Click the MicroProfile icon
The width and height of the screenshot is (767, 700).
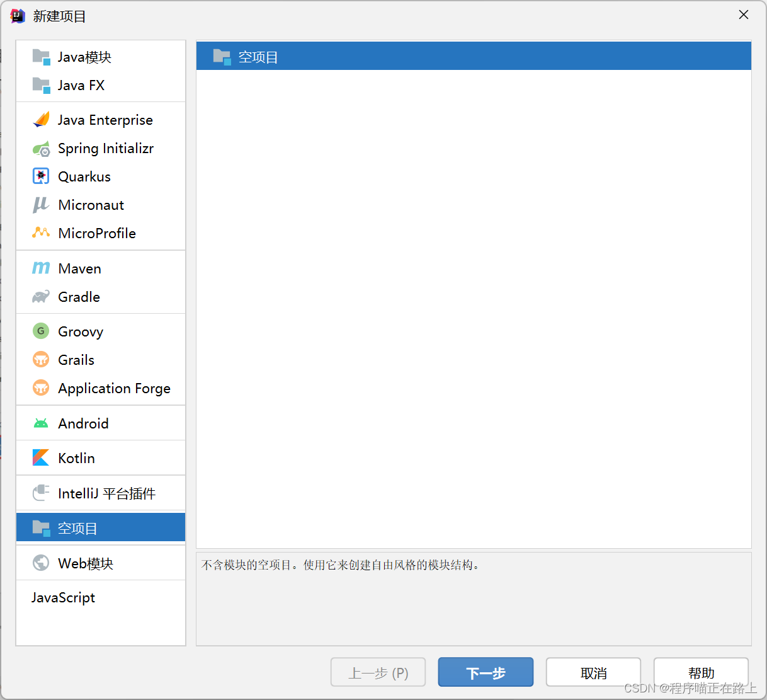(x=41, y=232)
